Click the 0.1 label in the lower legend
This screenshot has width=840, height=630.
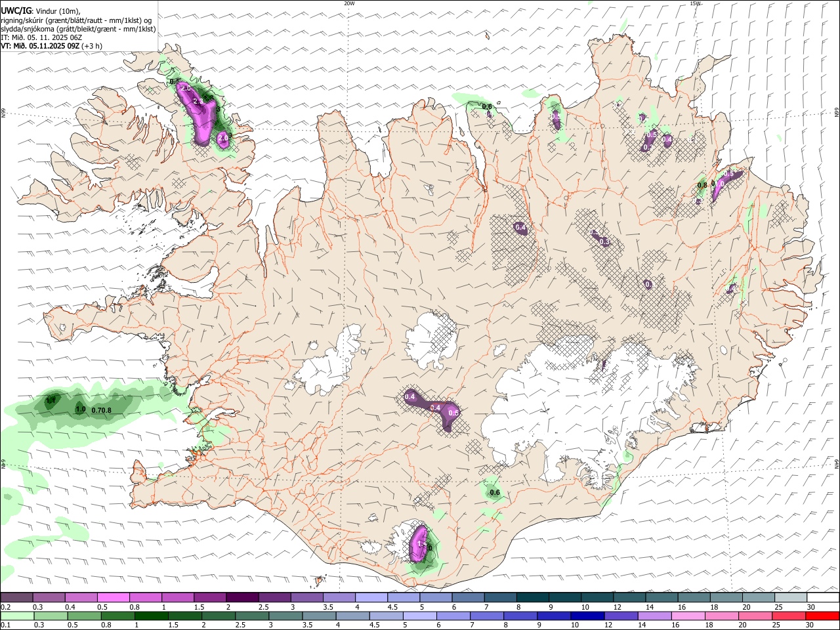coord(5,625)
